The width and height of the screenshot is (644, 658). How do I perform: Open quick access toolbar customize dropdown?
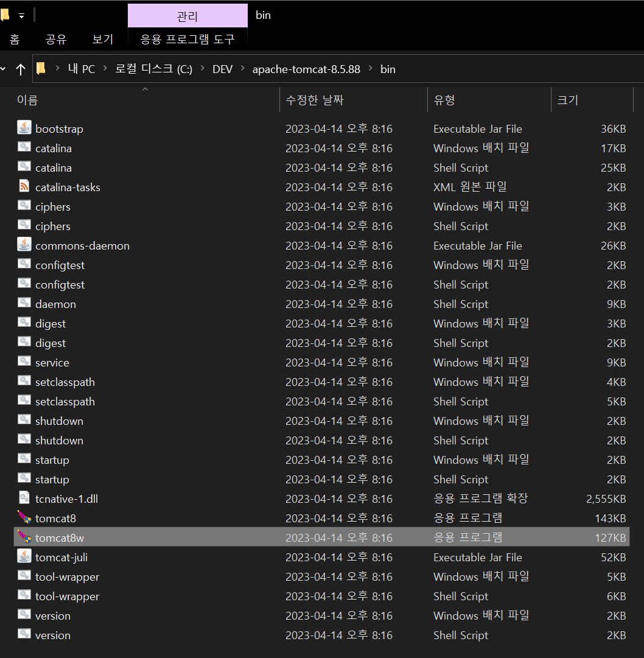point(21,16)
